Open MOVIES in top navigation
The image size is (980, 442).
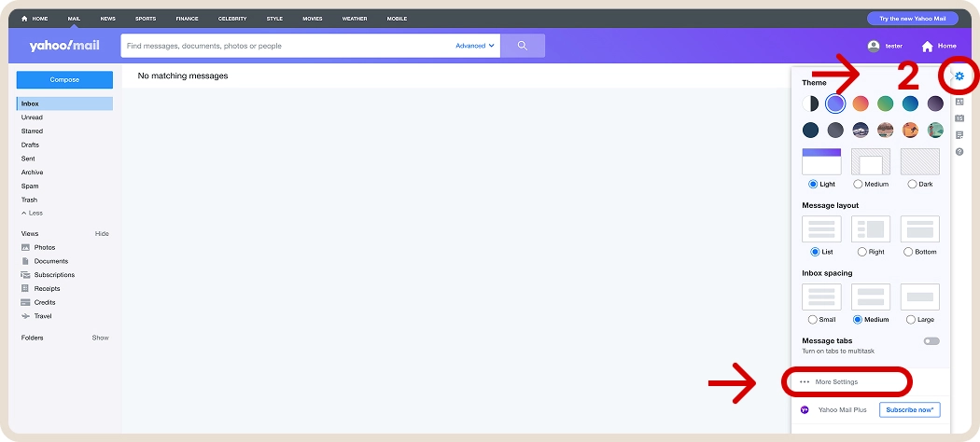click(313, 19)
